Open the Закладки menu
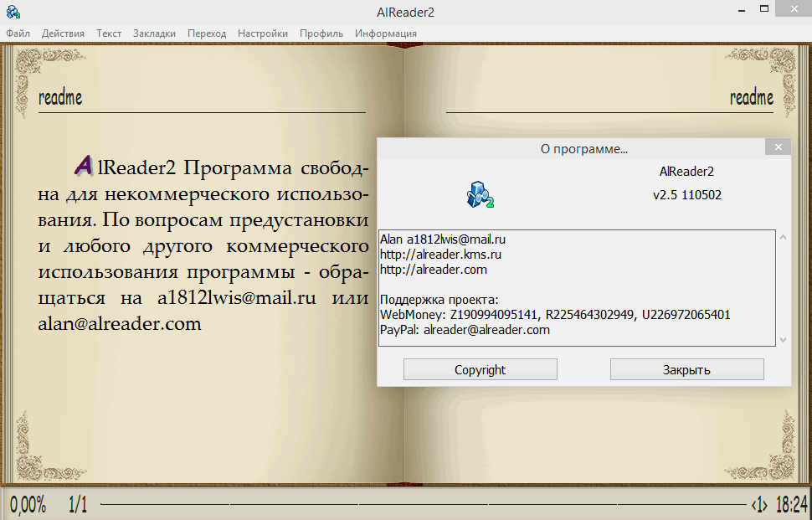The image size is (812, 520). pos(154,33)
